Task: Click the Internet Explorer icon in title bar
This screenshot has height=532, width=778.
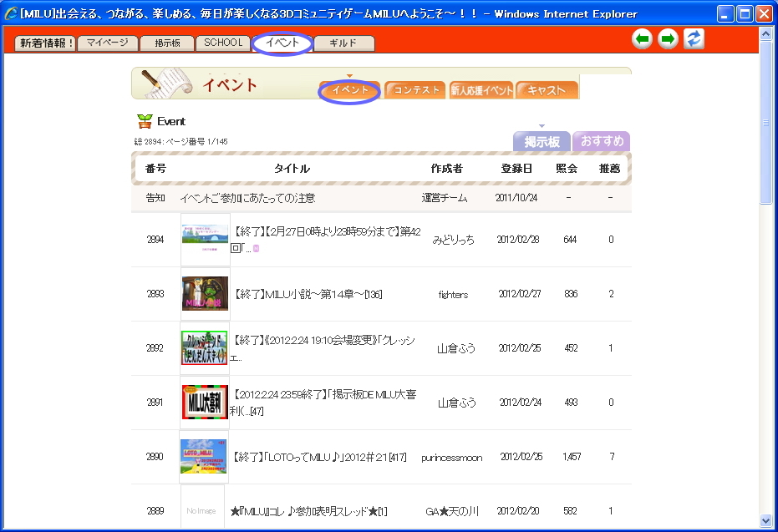Action: click(10, 13)
